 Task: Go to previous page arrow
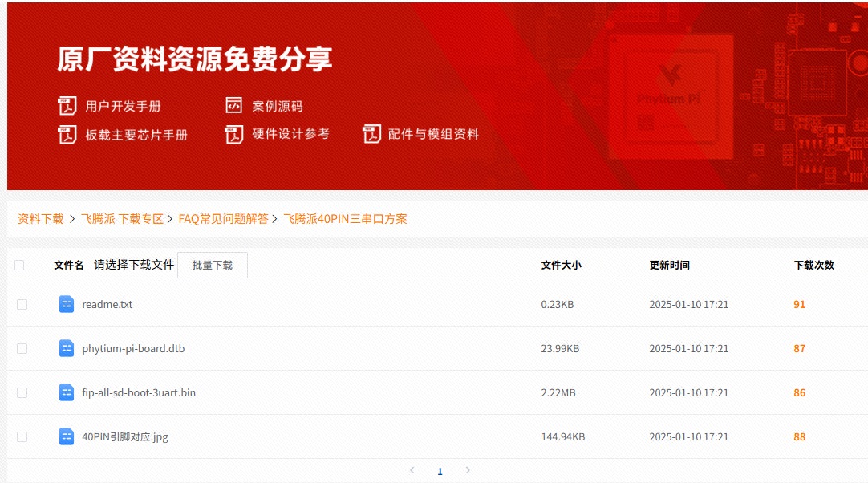pyautogui.click(x=412, y=470)
